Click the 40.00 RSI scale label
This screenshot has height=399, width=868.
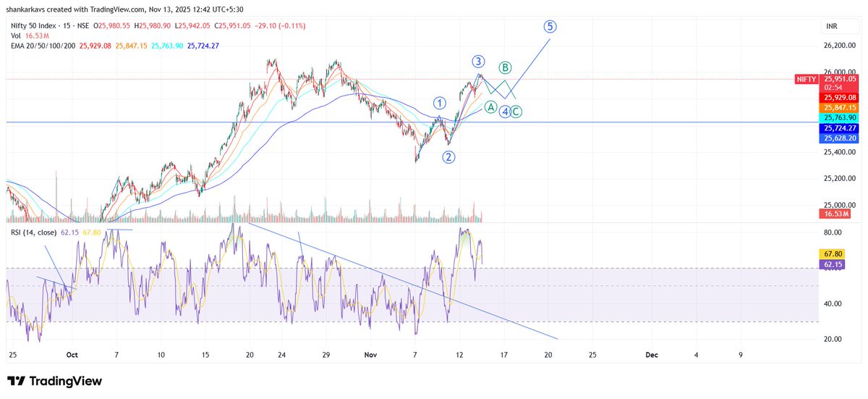[x=833, y=303]
